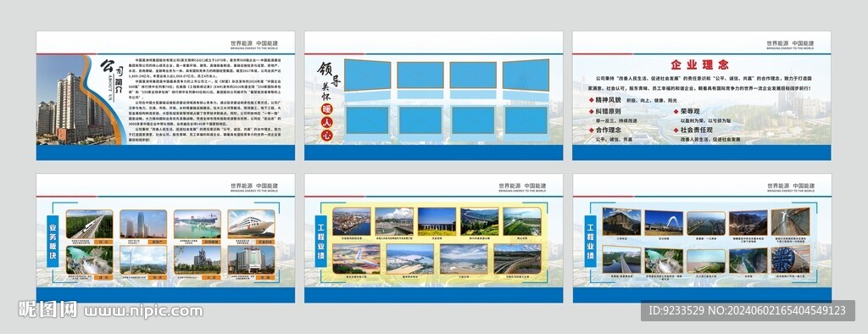Image resolution: width=868 pixels, height=334 pixels.
Task: Open the white arch bridge photo
Action: click(664, 223)
